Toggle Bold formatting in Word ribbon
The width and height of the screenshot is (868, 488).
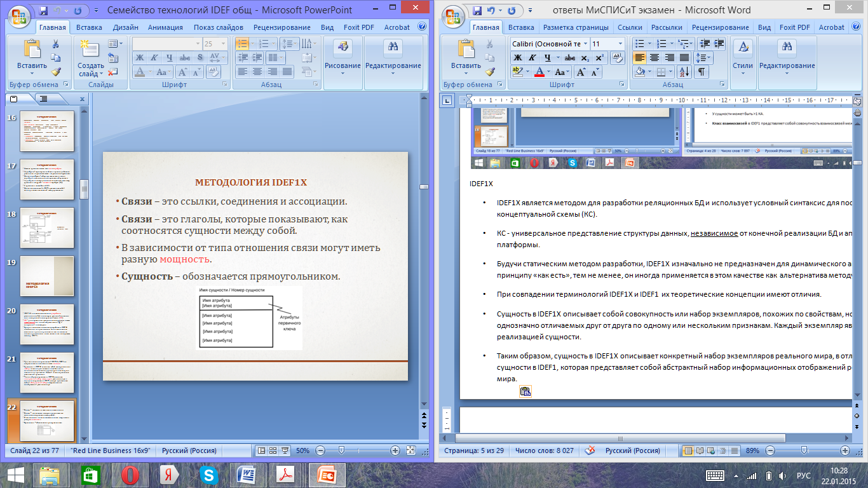pyautogui.click(x=518, y=58)
